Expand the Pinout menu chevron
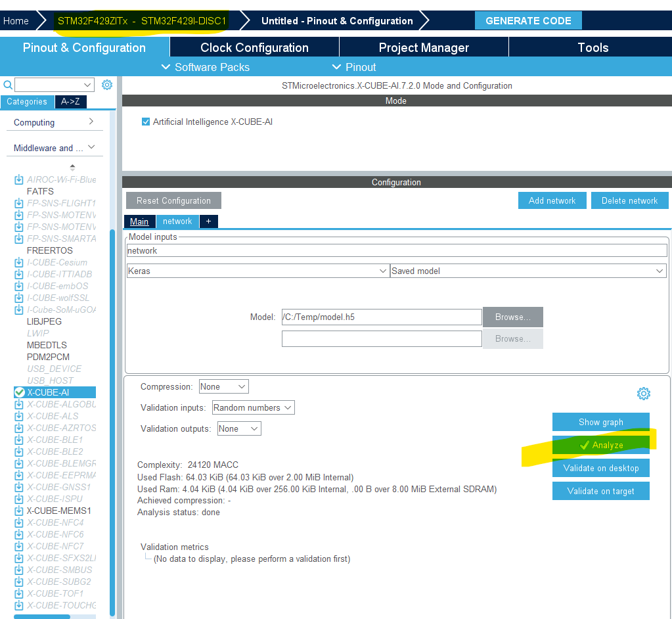672x619 pixels. point(336,67)
